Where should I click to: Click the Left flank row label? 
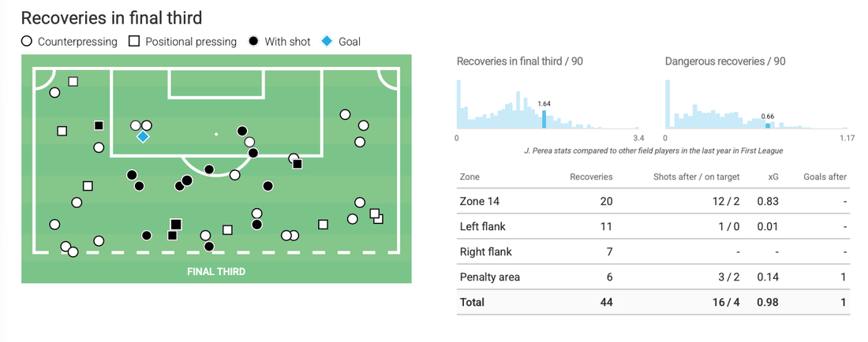click(482, 226)
